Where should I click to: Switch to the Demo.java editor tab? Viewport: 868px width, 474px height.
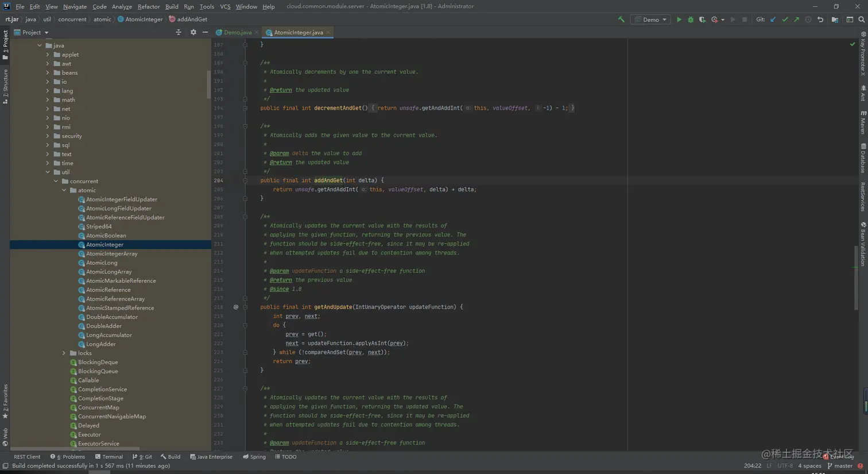click(x=237, y=33)
